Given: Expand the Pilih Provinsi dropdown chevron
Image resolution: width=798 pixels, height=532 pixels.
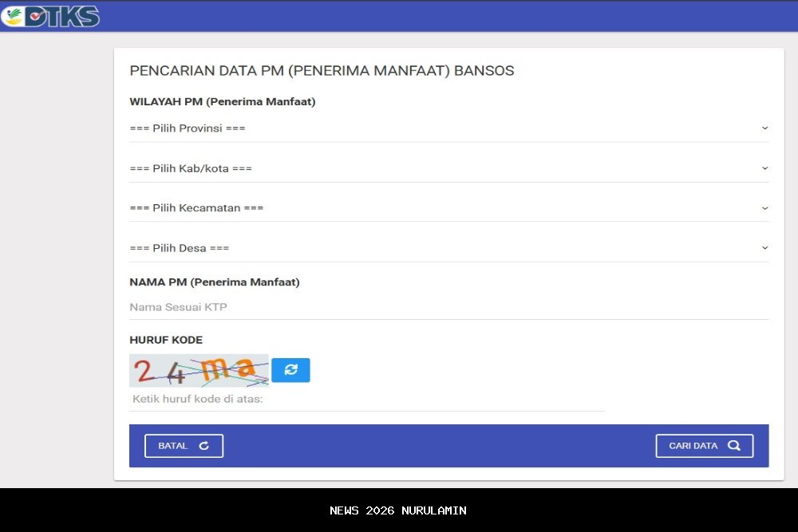Looking at the screenshot, I should tap(764, 128).
